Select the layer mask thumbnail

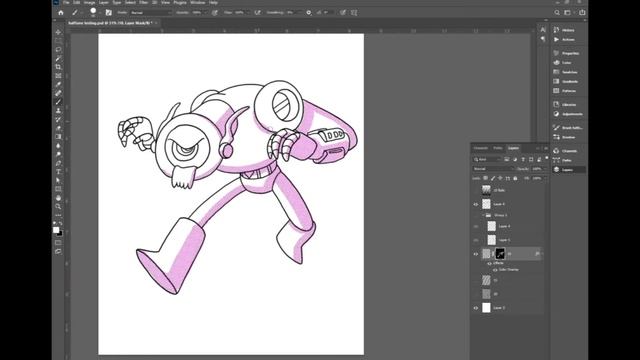coord(500,254)
